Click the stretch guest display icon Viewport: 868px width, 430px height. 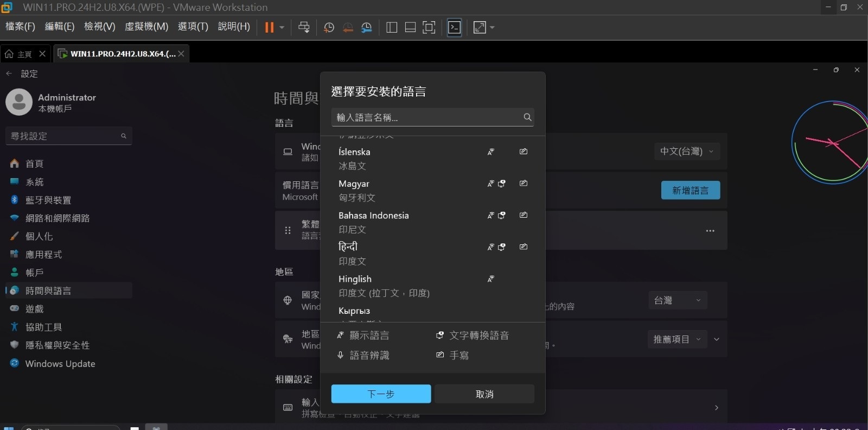[x=480, y=27]
